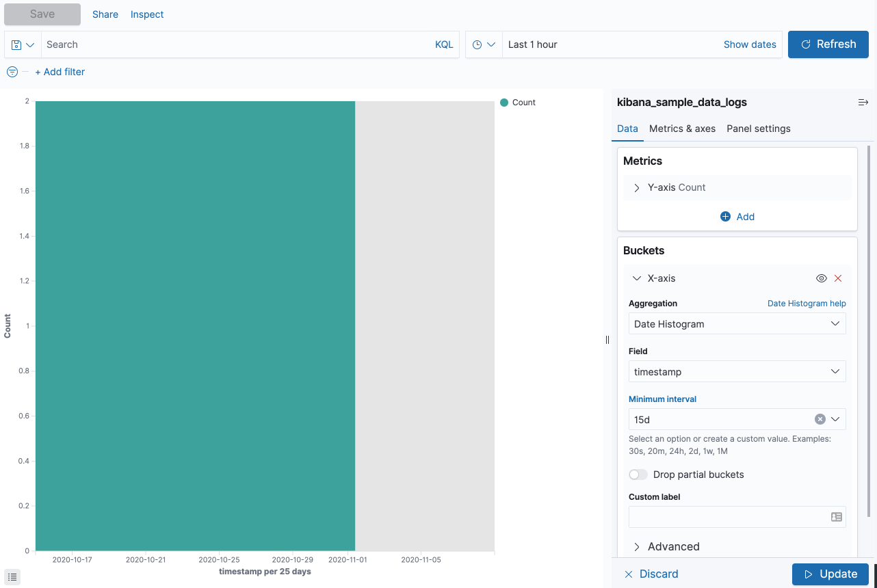
Task: Open the Field dropdown showing timestamp
Action: click(737, 371)
